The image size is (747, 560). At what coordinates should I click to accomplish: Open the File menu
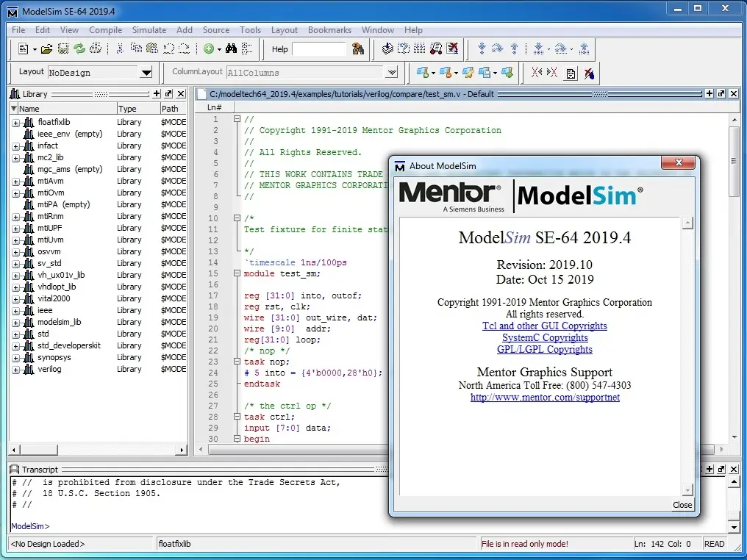click(18, 30)
